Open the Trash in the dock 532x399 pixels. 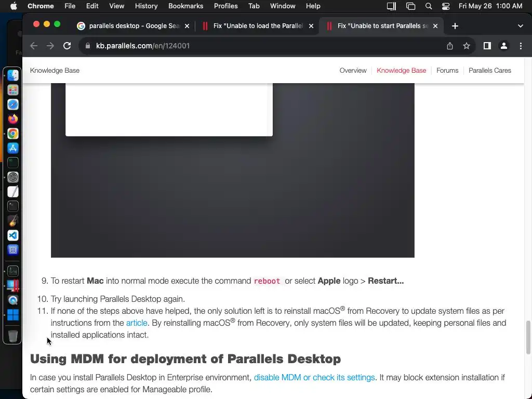click(13, 336)
